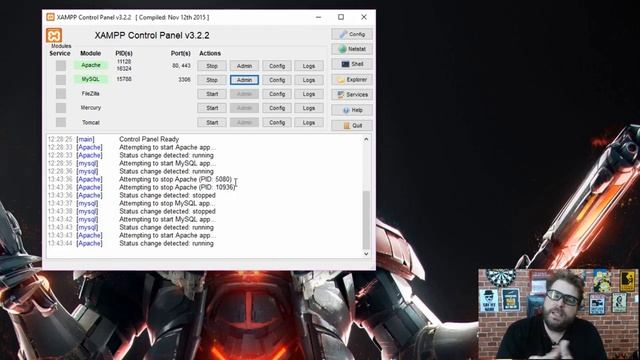Open Mercury Config menu
Viewport: 640px width, 360px height.
(x=277, y=108)
